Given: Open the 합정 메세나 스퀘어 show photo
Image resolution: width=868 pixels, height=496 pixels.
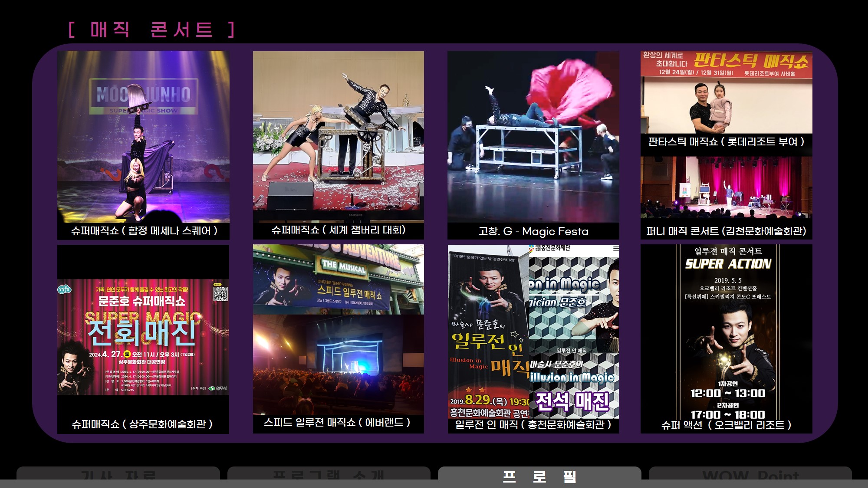Looking at the screenshot, I should click(x=143, y=137).
